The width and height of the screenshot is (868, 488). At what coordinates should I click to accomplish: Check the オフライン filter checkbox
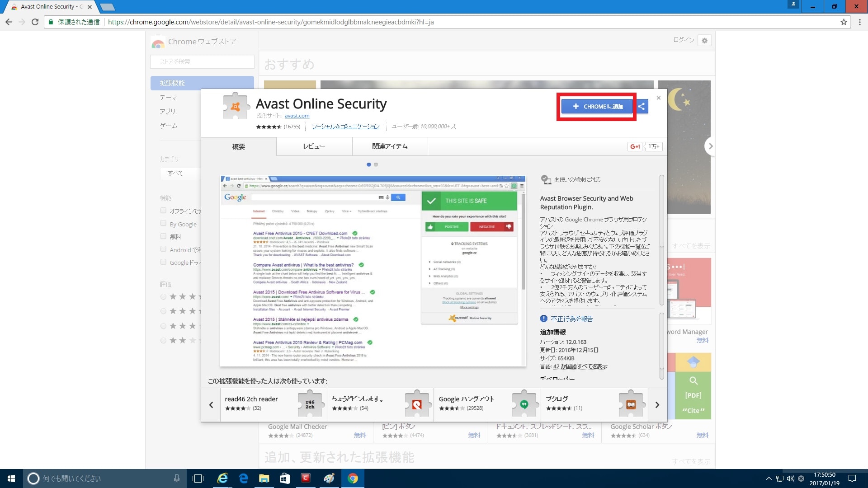pyautogui.click(x=163, y=210)
